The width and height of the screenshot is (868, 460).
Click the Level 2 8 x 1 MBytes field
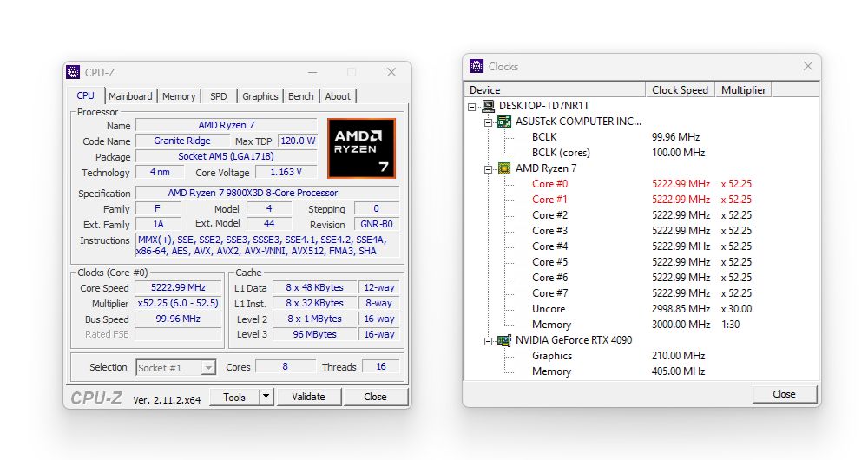click(x=314, y=319)
